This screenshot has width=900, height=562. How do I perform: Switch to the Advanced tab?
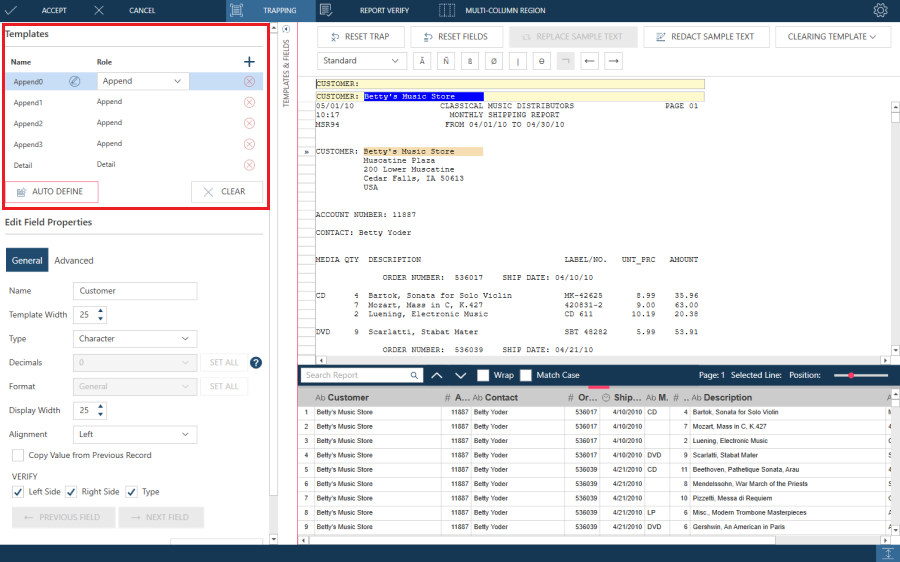tap(74, 261)
